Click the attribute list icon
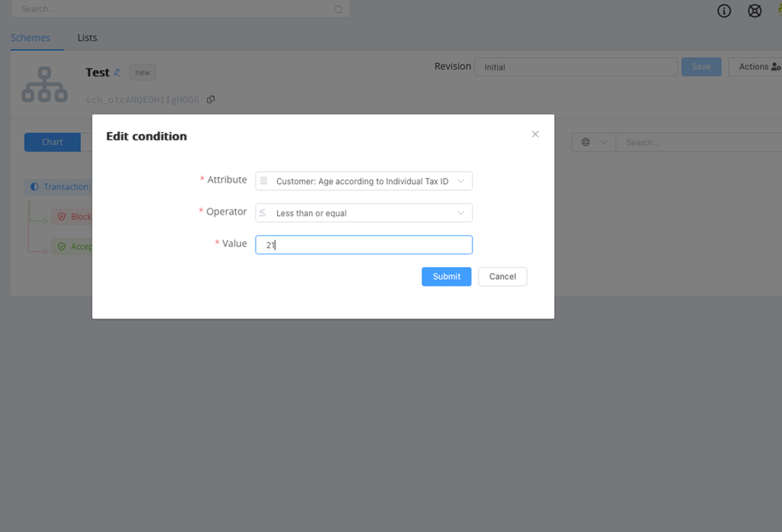The image size is (782, 532). (x=264, y=181)
